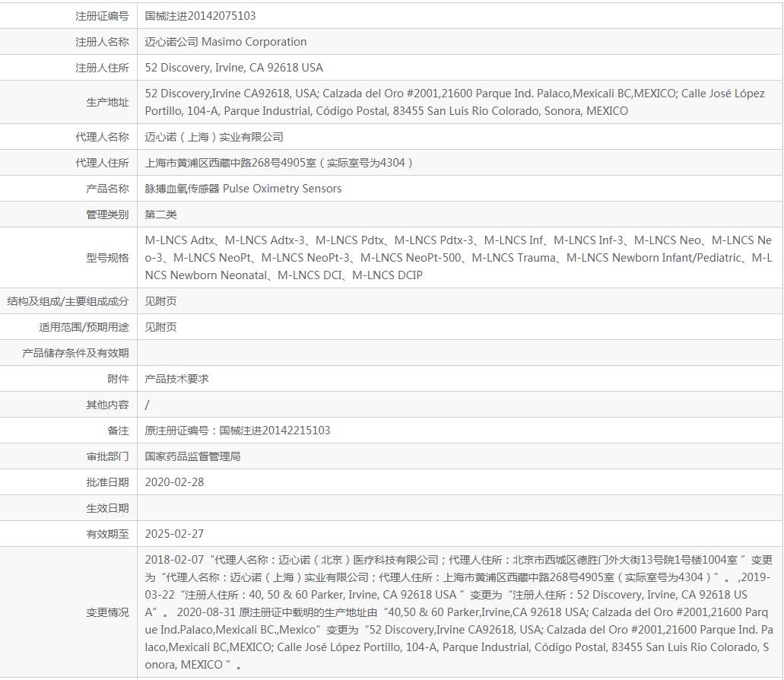This screenshot has width=784, height=680.
Task: Click the 注册人住所 label
Action: tap(102, 68)
